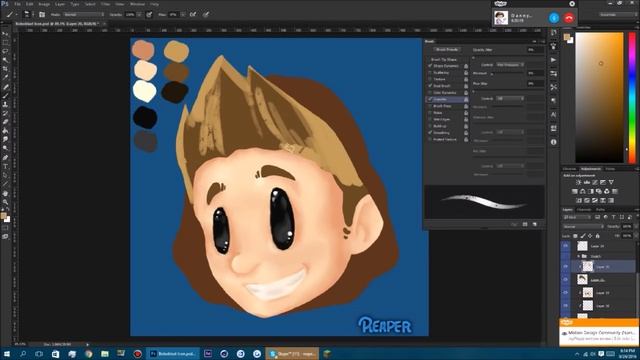Select the Brush tool in toolbox
The height and width of the screenshot is (360, 640).
(x=5, y=96)
